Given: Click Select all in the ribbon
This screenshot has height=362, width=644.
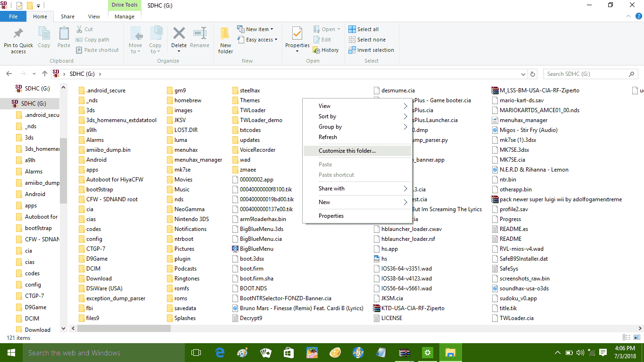Looking at the screenshot, I should 363,29.
